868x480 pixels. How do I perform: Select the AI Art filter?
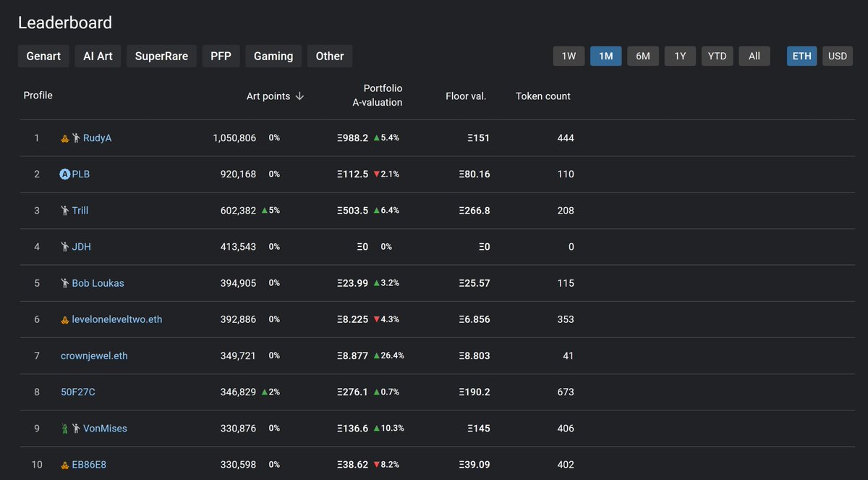tap(98, 56)
